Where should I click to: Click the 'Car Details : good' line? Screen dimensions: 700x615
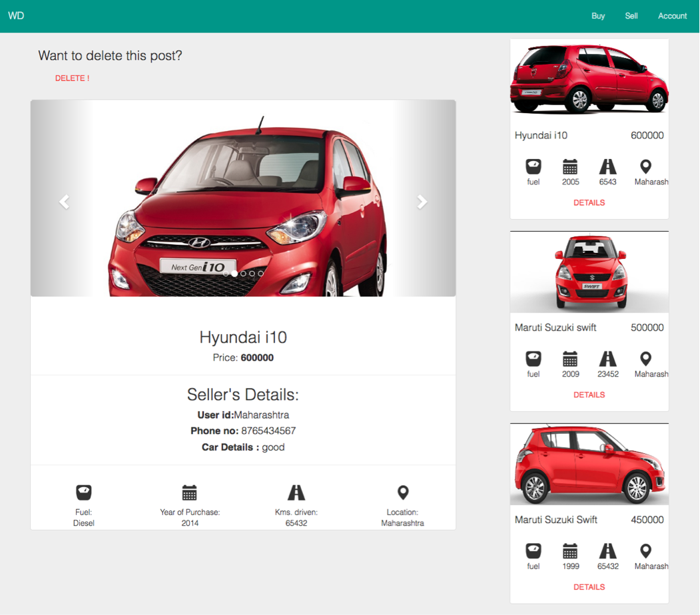coord(243,447)
